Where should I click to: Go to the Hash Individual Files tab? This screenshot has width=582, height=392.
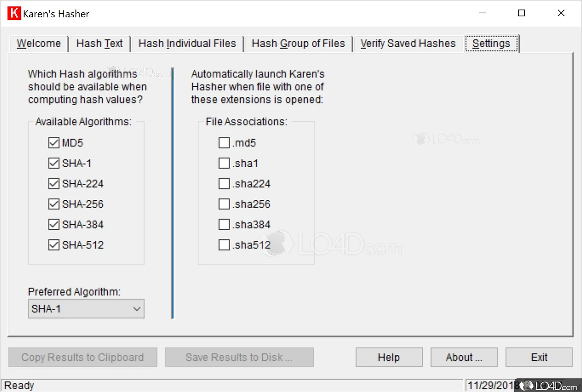(187, 44)
